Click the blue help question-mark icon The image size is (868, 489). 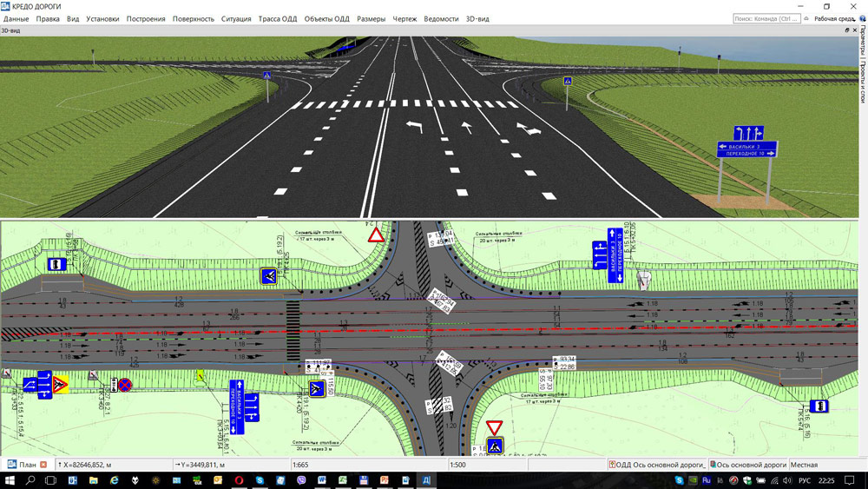coord(863,18)
